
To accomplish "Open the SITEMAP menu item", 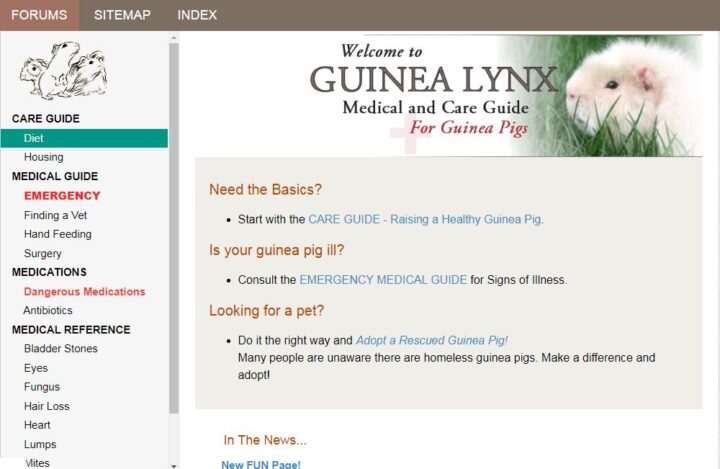I will pos(122,15).
